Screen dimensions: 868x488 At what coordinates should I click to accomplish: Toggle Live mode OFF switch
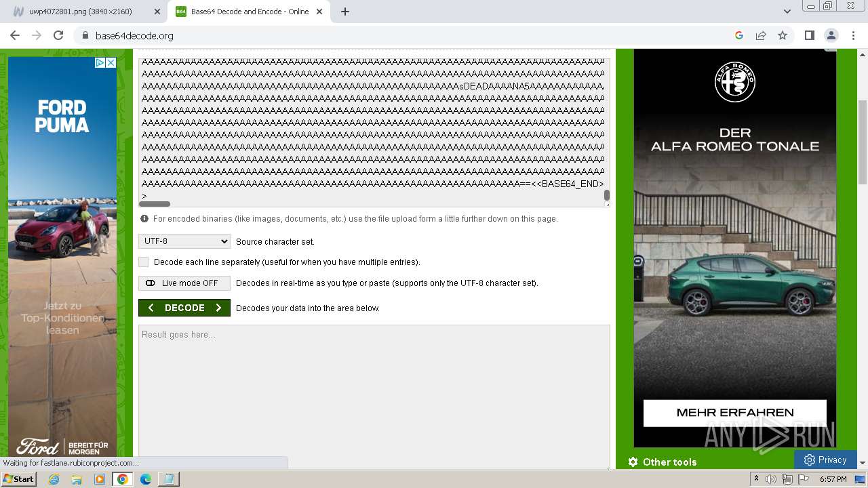point(184,283)
